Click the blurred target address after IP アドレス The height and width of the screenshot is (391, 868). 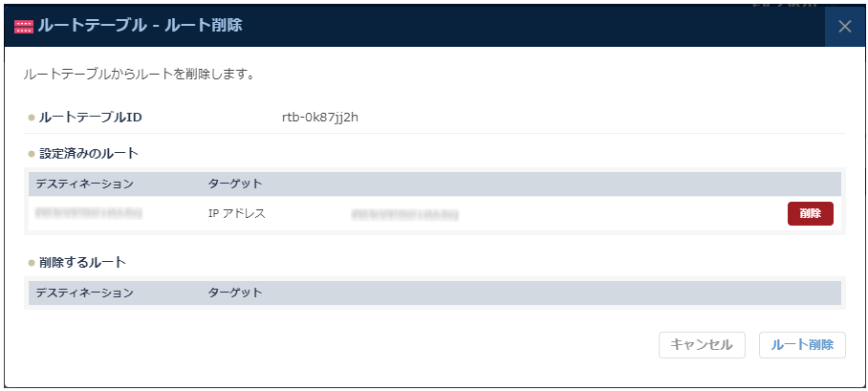point(404,214)
